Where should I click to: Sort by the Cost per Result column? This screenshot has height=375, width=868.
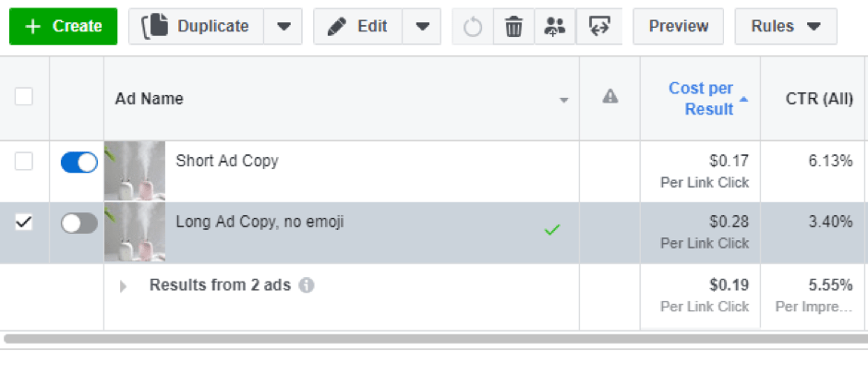tap(701, 99)
